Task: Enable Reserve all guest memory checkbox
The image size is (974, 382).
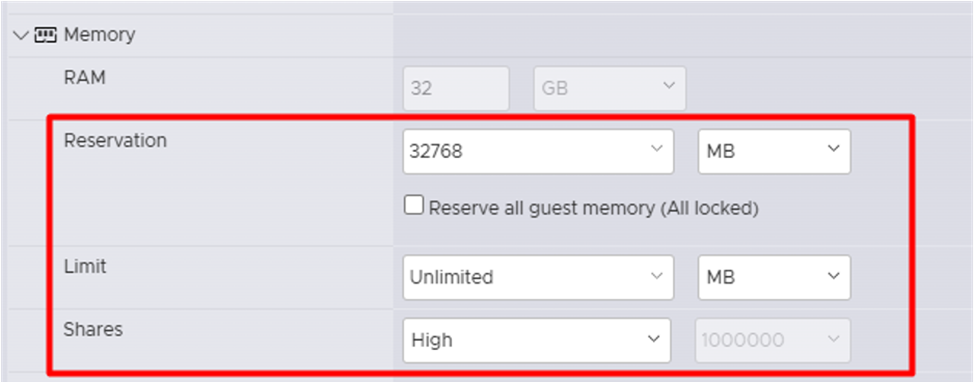Action: point(413,205)
